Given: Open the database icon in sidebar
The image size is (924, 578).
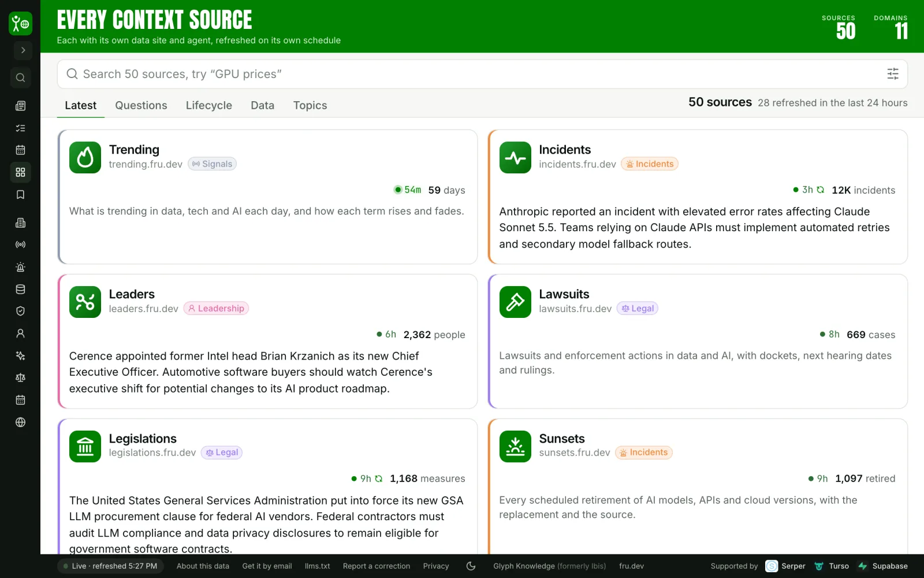Looking at the screenshot, I should [x=20, y=289].
